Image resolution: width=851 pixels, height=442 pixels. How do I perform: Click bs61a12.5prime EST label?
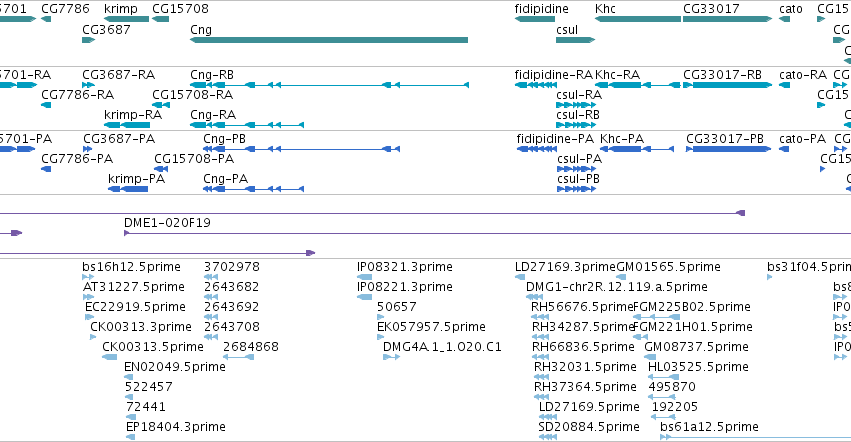tap(709, 427)
